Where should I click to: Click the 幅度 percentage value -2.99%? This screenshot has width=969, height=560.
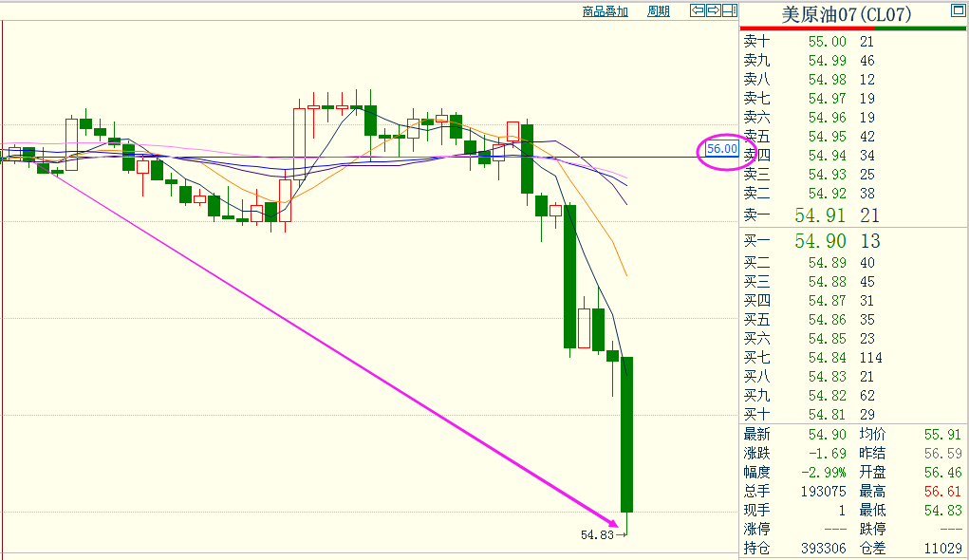point(824,473)
